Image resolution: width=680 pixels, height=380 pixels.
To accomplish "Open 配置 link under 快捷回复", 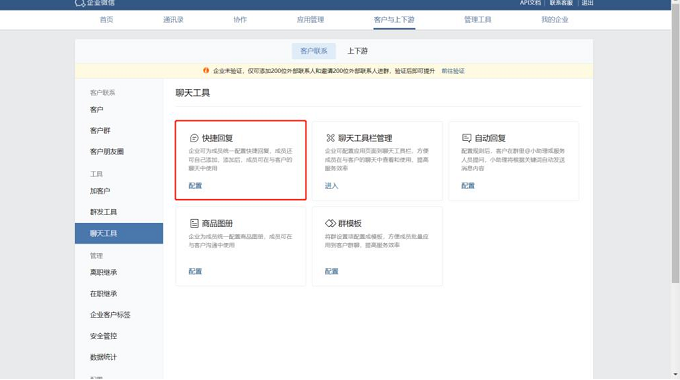I will [195, 186].
